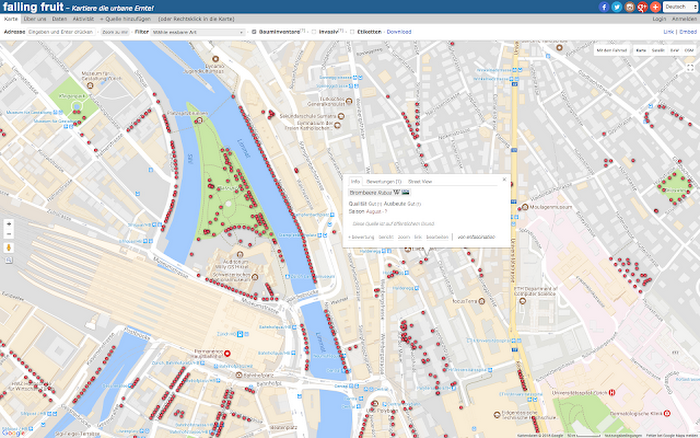700x438 pixels.
Task: Click the Adresse input field
Action: click(x=62, y=32)
